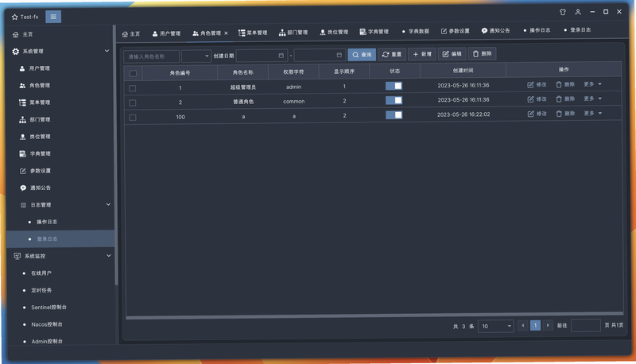Click the 重置 reset button

pyautogui.click(x=392, y=54)
